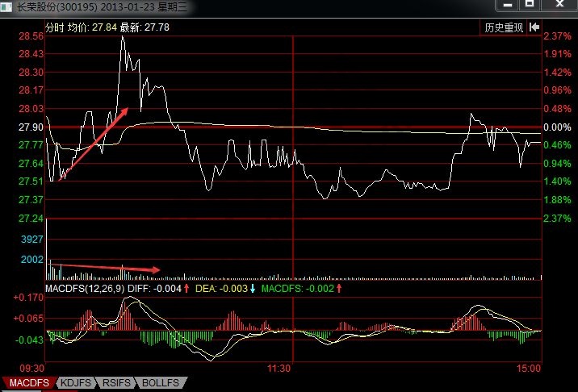
Task: Select the MACDFS indicator tab
Action: [29, 382]
